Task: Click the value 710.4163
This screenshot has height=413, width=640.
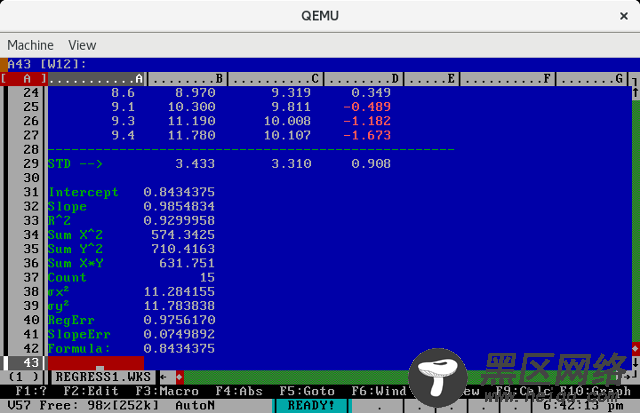Action: [x=183, y=249]
